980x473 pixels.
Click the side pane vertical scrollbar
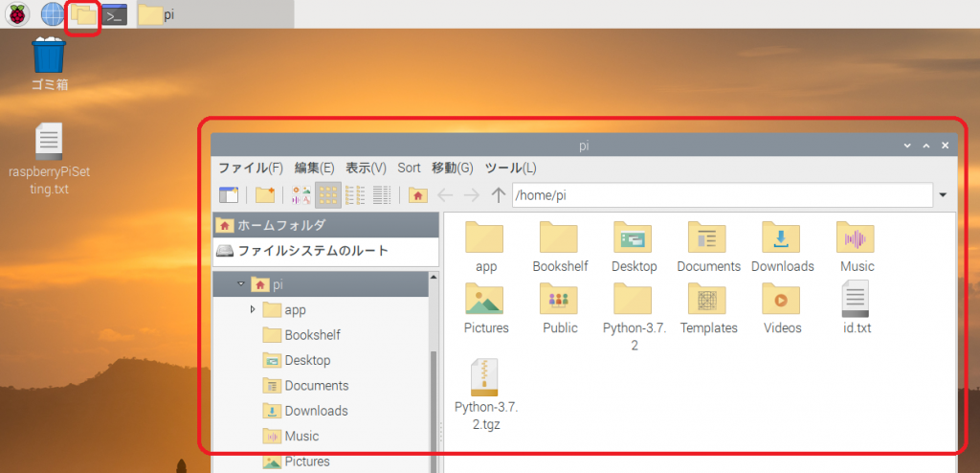point(435,402)
